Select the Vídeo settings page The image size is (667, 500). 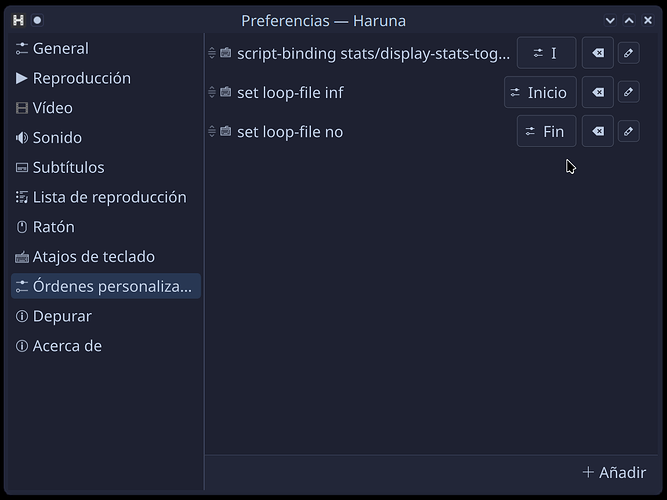(x=105, y=108)
